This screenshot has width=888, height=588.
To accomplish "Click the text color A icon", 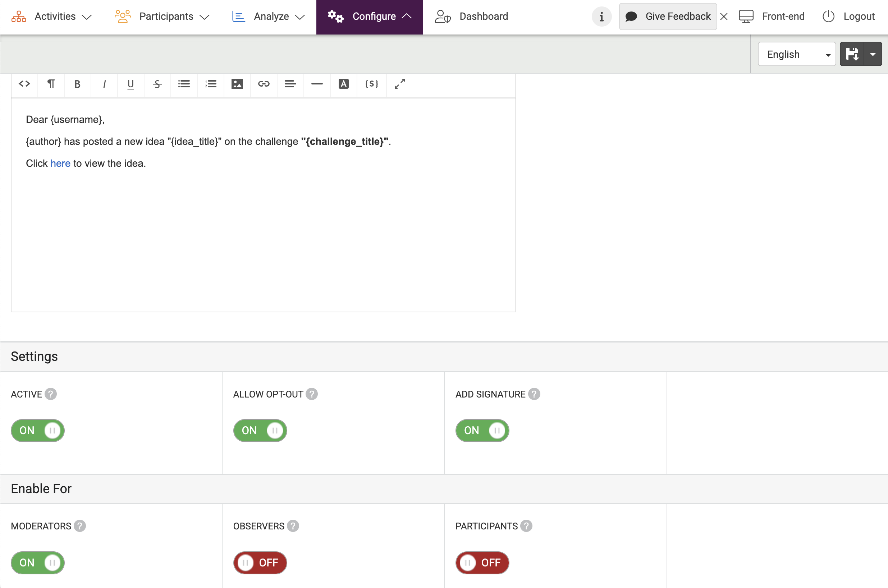I will [x=343, y=84].
